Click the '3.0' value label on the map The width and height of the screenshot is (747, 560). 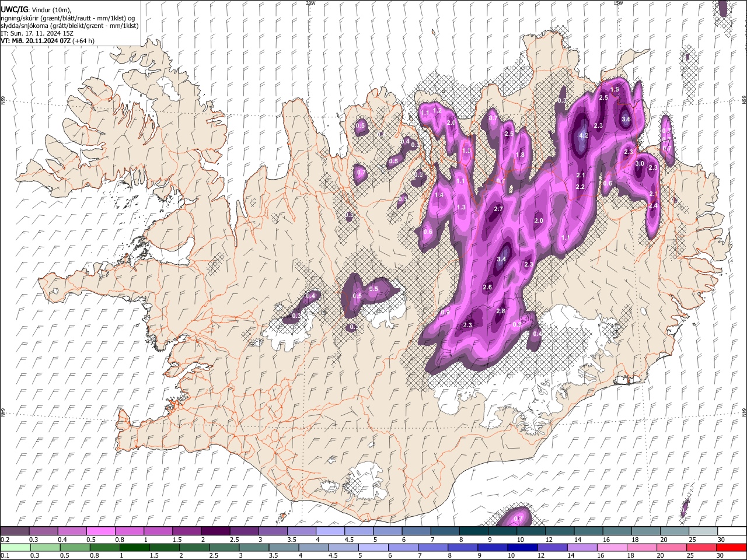[640, 164]
